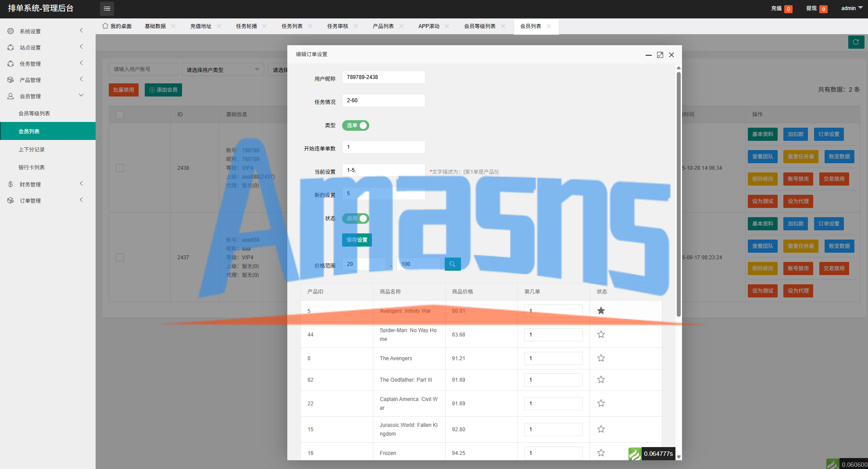Image resolution: width=868 pixels, height=469 pixels.
Task: Click the 保存设置 button
Action: [x=357, y=240]
